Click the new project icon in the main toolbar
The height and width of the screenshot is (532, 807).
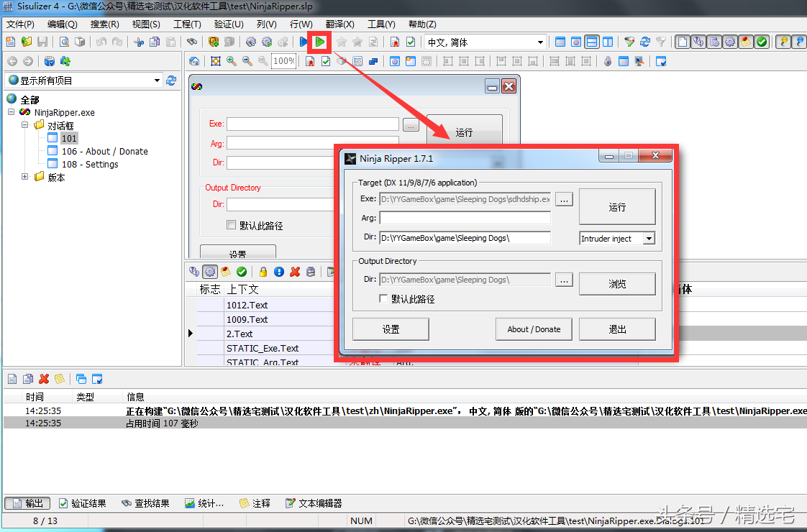(10, 42)
